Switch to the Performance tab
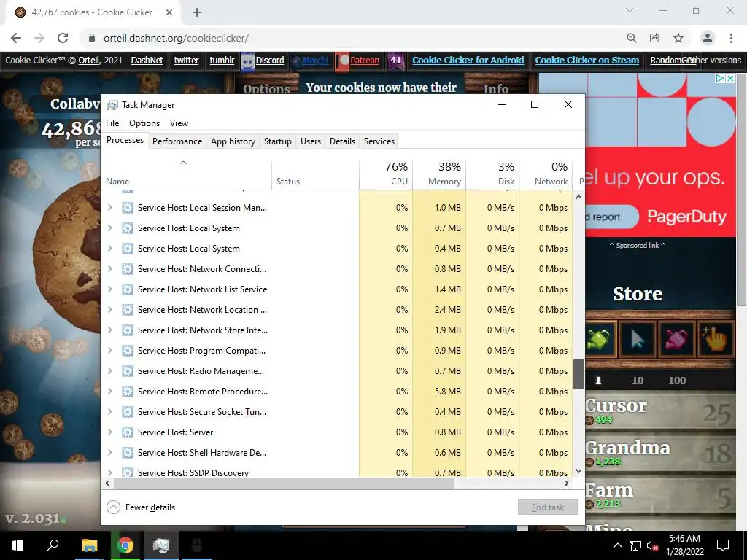The image size is (747, 560). [x=177, y=141]
